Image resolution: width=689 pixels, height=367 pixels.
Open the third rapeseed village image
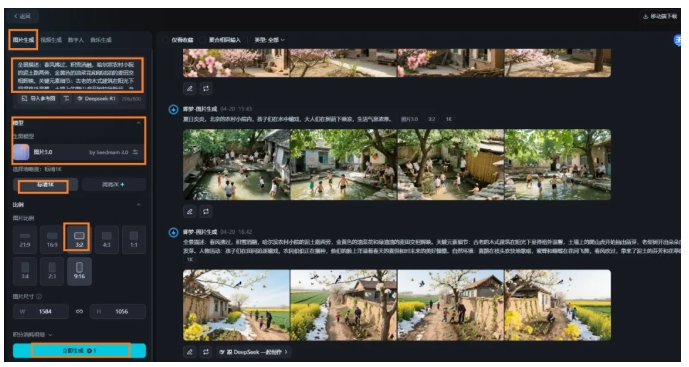(x=451, y=305)
